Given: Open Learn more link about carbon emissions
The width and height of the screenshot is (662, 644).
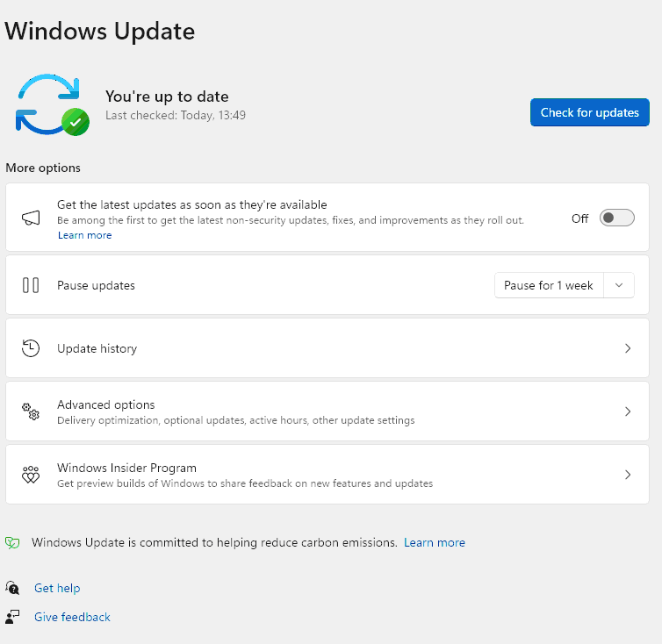Looking at the screenshot, I should [x=435, y=542].
